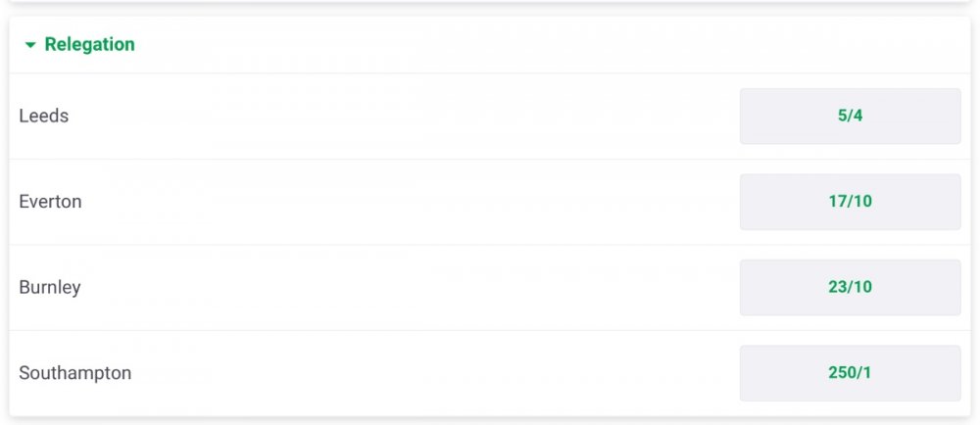Open the Everton team label
The height and width of the screenshot is (425, 980).
click(x=50, y=202)
